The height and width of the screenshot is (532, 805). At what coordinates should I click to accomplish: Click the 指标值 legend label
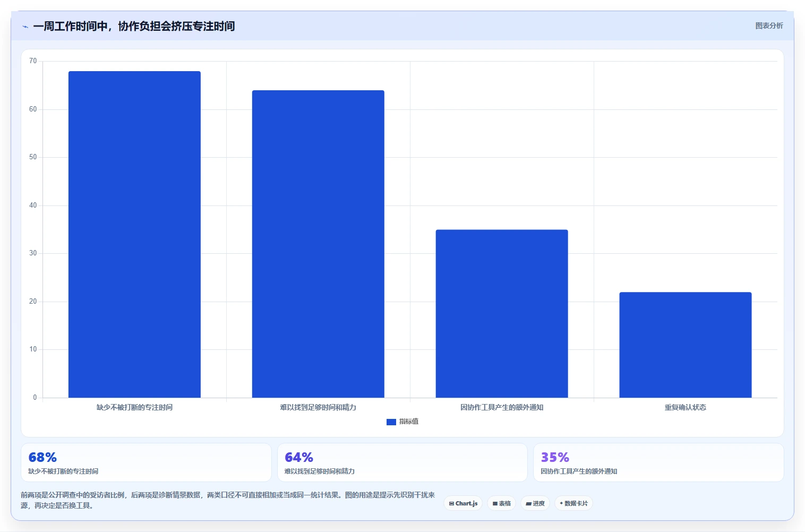(409, 422)
